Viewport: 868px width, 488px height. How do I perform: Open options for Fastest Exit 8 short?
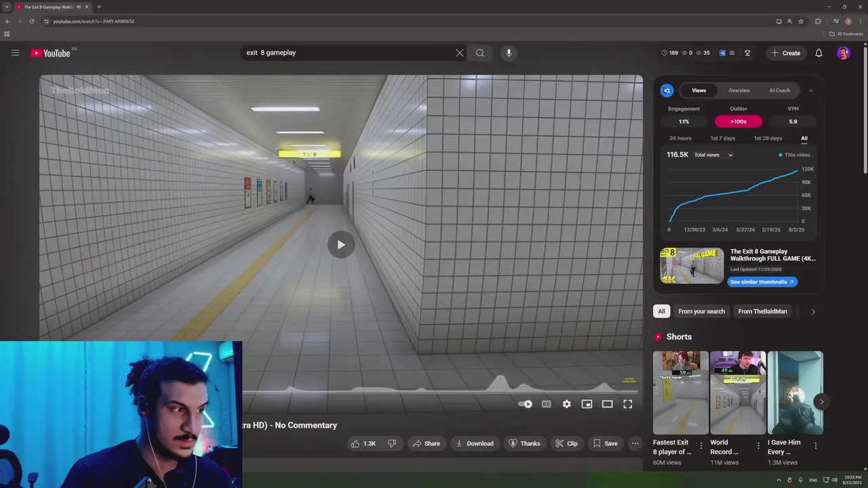[x=701, y=446]
